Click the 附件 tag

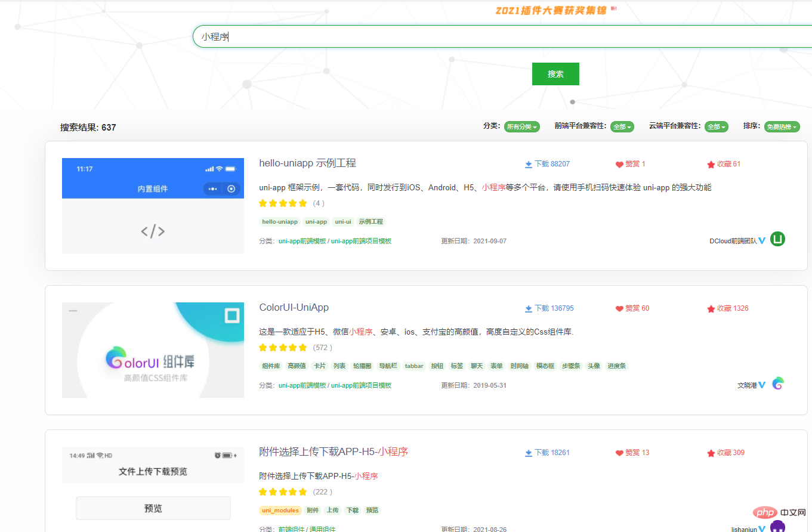click(x=313, y=511)
